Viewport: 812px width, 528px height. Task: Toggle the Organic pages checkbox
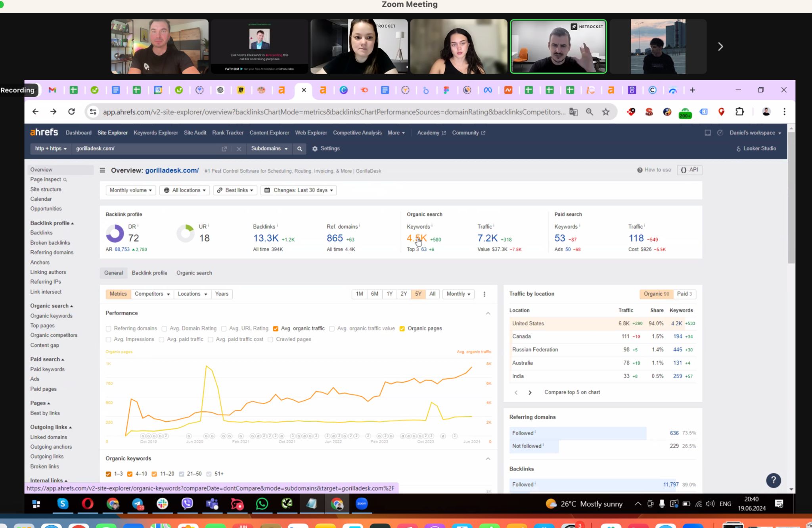(402, 328)
